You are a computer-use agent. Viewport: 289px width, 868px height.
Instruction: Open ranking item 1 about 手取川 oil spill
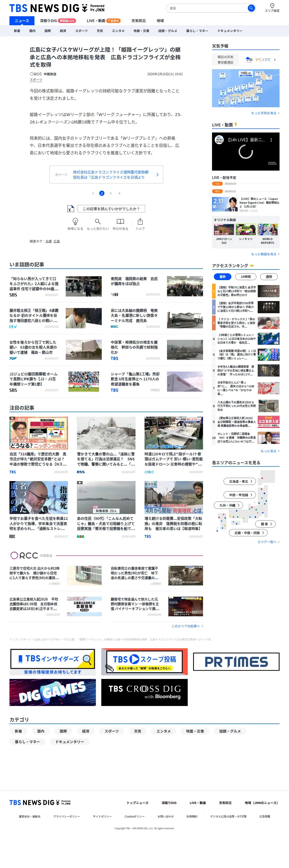coord(246,291)
